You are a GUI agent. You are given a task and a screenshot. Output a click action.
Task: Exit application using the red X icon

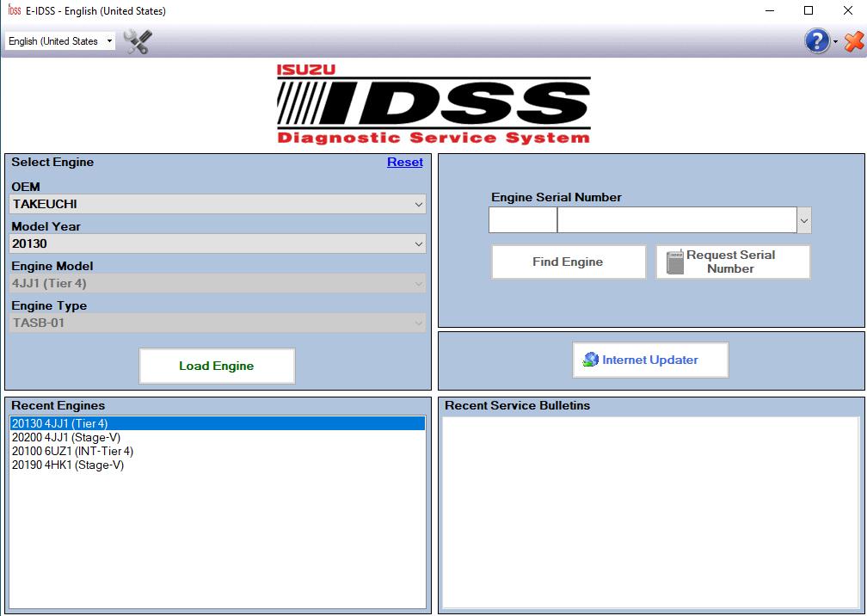(852, 40)
